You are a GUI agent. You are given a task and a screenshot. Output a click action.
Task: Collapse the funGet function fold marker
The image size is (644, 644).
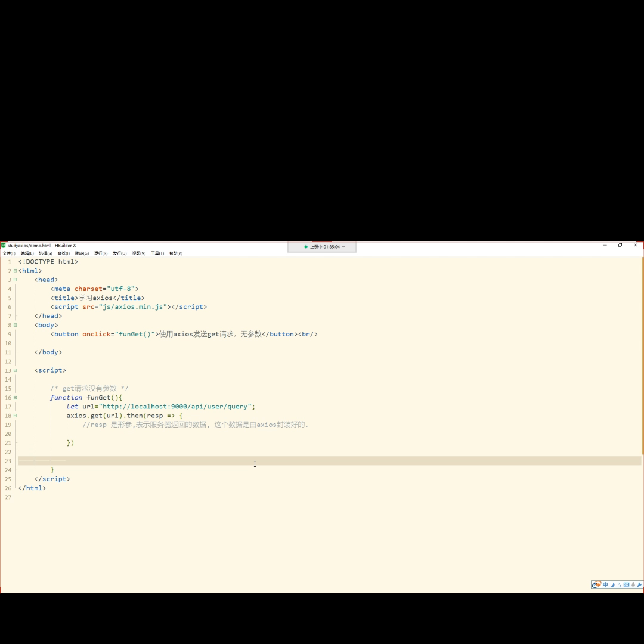coord(15,397)
